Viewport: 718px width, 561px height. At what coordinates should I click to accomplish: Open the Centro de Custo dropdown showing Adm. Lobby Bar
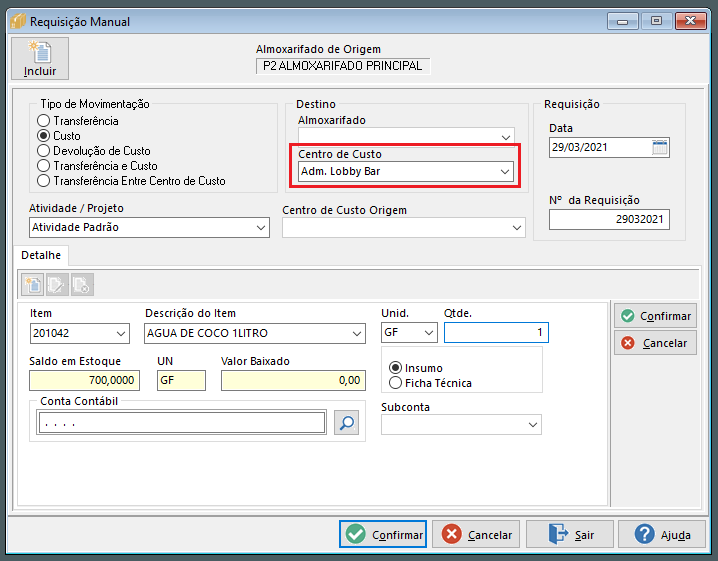(x=505, y=172)
